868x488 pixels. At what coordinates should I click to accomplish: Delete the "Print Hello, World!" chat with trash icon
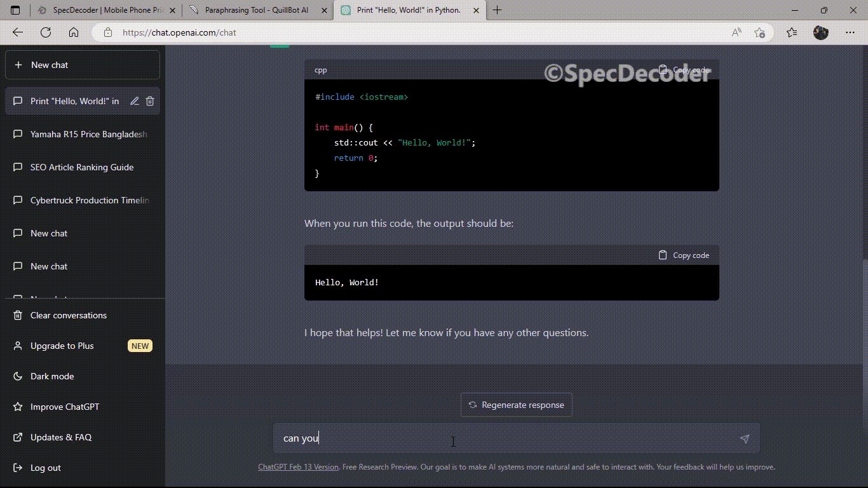(150, 101)
